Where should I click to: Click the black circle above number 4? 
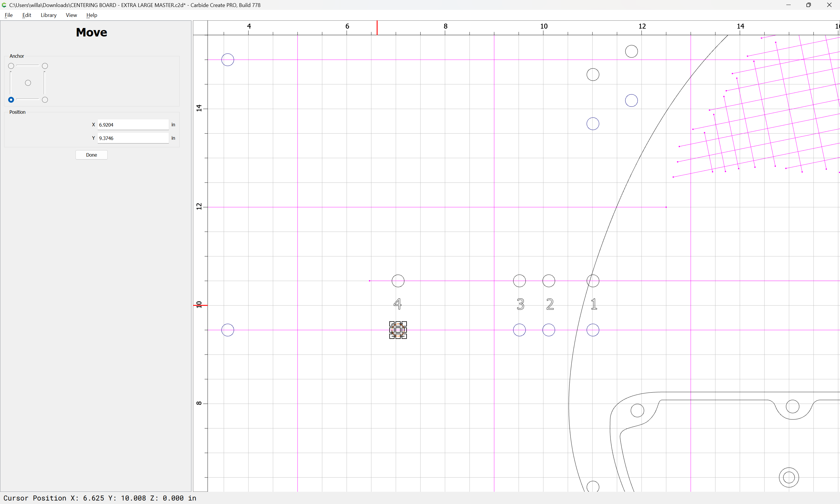coord(398,281)
